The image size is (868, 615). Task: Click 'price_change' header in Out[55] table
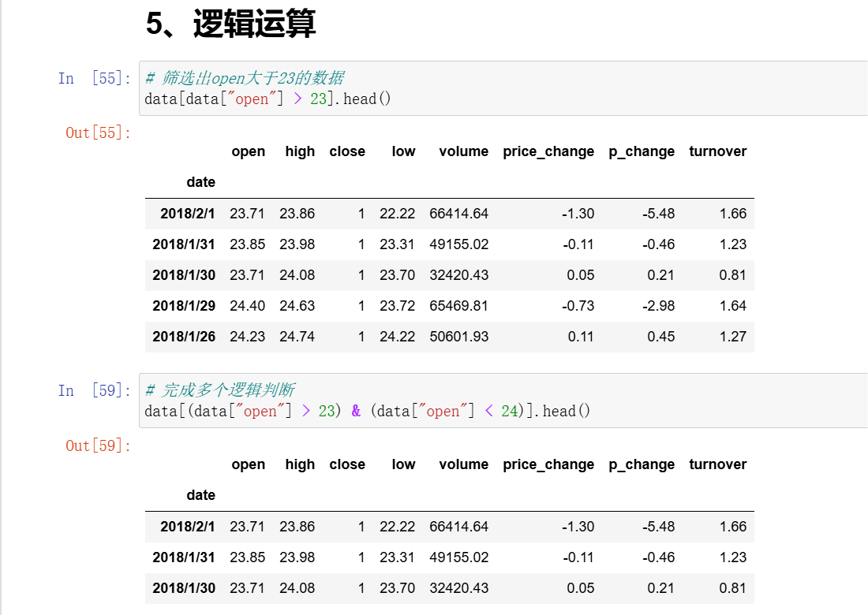[548, 151]
